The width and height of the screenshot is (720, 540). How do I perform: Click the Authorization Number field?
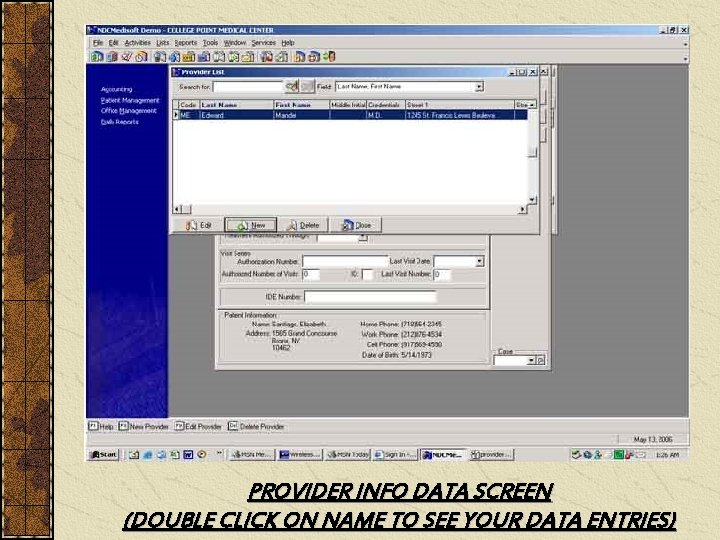coord(344,261)
